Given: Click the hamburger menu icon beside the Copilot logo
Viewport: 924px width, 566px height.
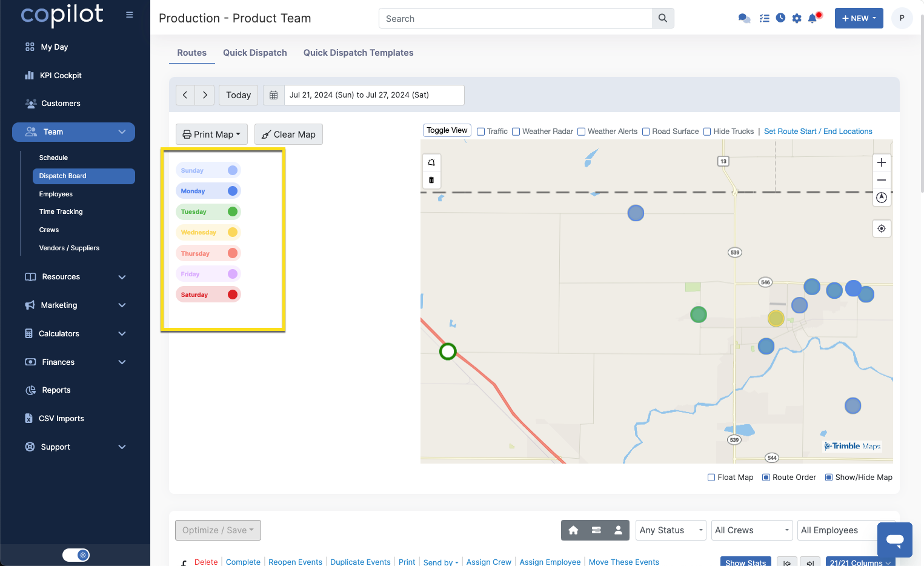Looking at the screenshot, I should 129,15.
